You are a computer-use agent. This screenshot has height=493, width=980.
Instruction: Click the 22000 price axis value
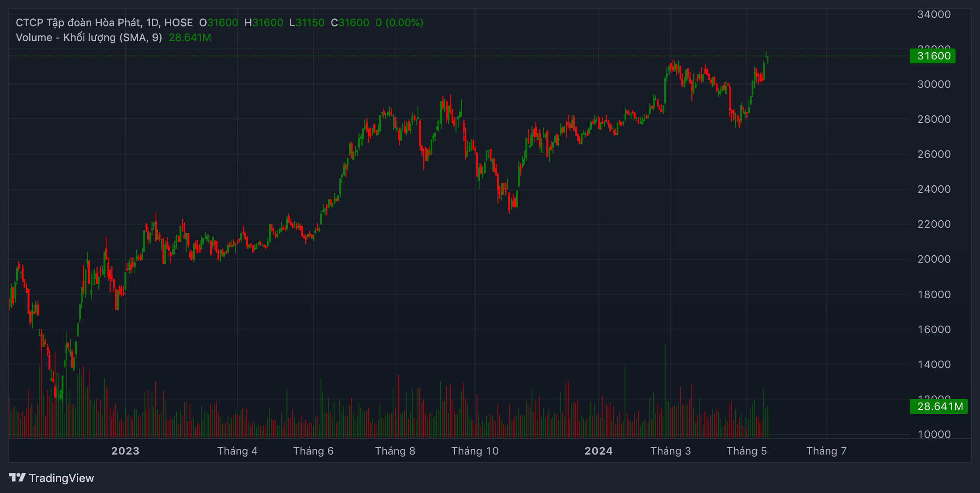click(934, 224)
